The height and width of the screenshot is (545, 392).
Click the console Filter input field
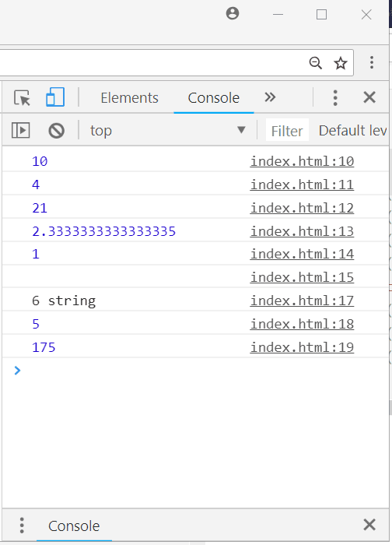point(287,131)
